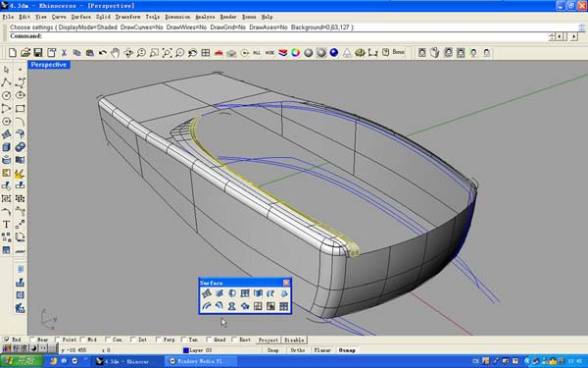Viewport: 588px width, 368px height.
Task: Open the Perspective viewport title menu
Action: [x=49, y=65]
